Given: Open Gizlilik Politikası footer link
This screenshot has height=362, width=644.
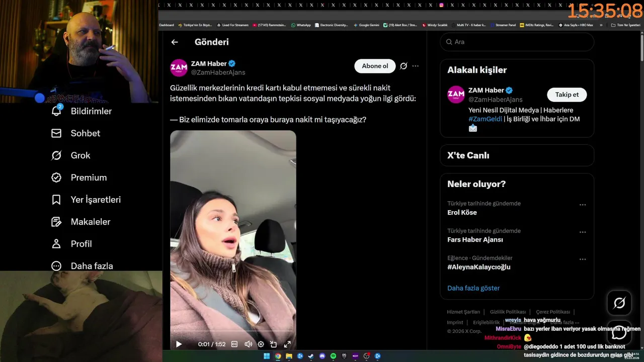Looking at the screenshot, I should pos(508,312).
